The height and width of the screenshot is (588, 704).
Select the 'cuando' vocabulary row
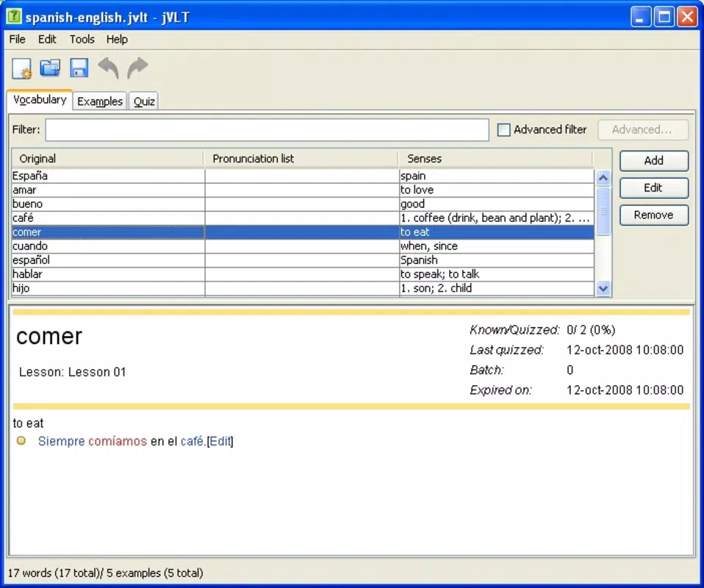[303, 246]
